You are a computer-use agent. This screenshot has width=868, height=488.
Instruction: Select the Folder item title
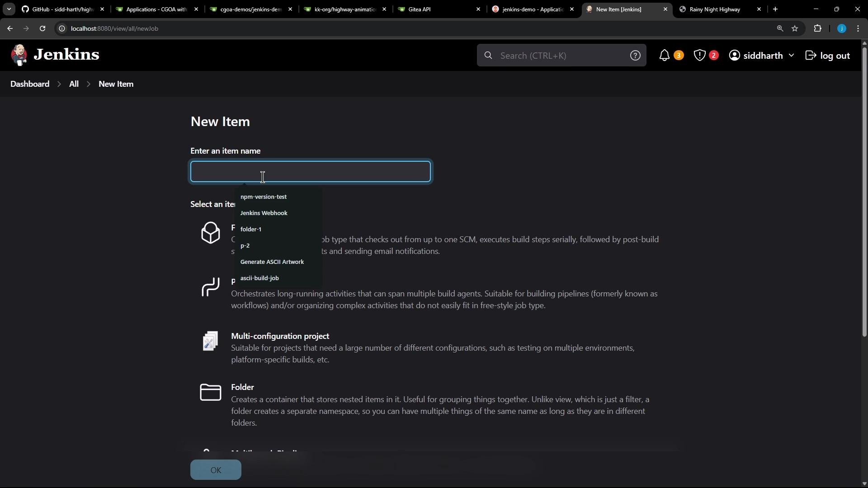tap(242, 387)
